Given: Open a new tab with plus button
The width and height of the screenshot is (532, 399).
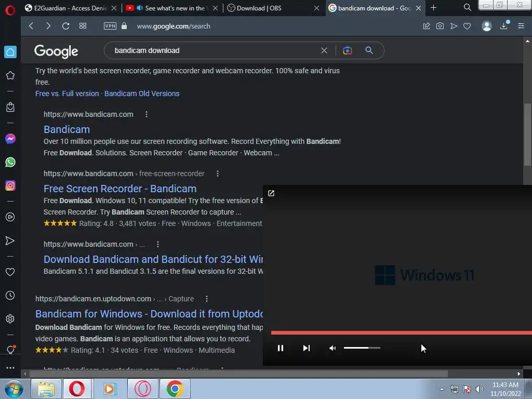Looking at the screenshot, I should (434, 8).
